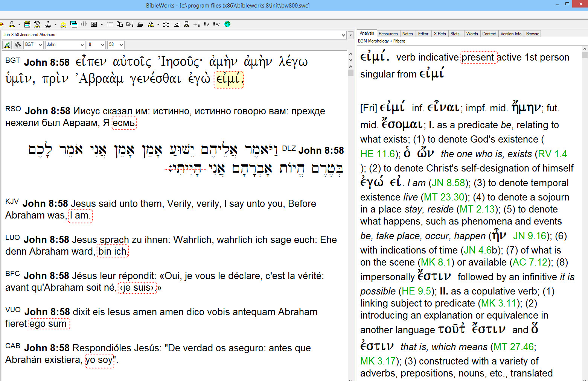Image resolution: width=588 pixels, height=381 pixels.
Task: Click the red crosshair target icon
Action: click(x=2, y=24)
